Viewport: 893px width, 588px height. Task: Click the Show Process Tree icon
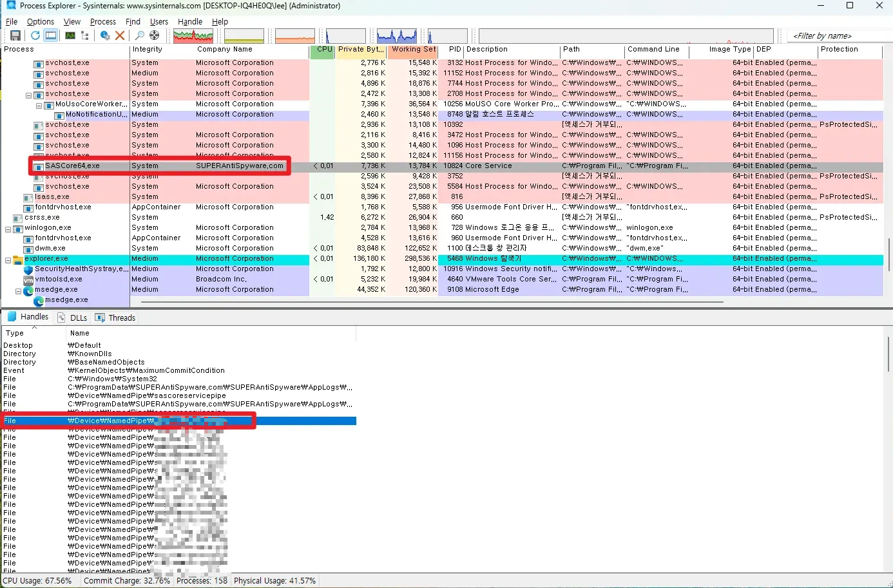pos(84,35)
